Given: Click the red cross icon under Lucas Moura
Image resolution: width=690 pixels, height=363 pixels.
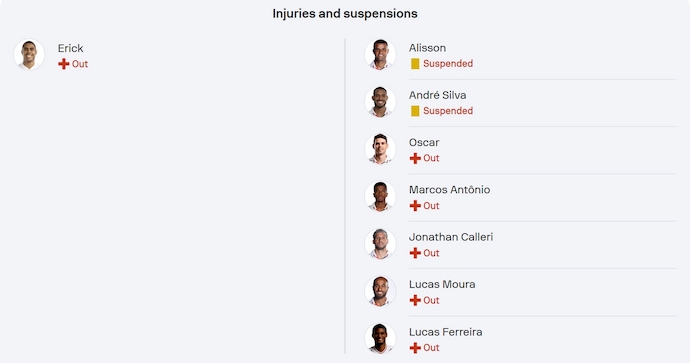Looking at the screenshot, I should tap(415, 300).
